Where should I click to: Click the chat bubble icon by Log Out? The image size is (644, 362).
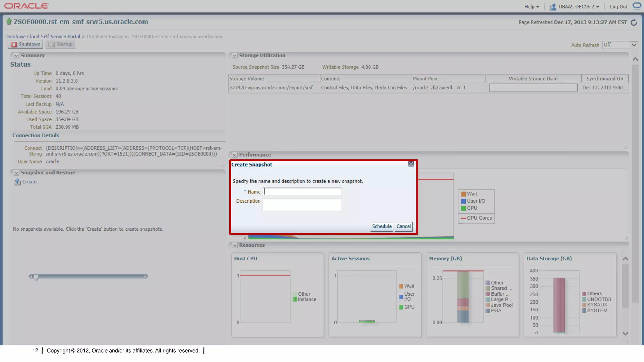tap(637, 6)
